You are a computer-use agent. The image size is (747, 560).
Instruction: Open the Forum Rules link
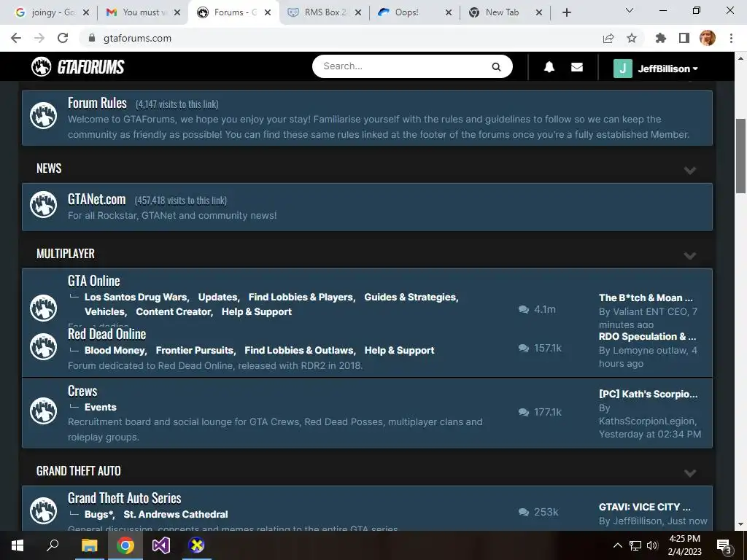(x=97, y=103)
